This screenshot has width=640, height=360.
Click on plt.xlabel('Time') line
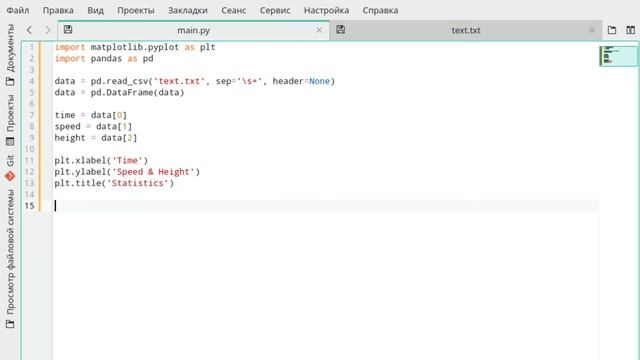pos(101,160)
